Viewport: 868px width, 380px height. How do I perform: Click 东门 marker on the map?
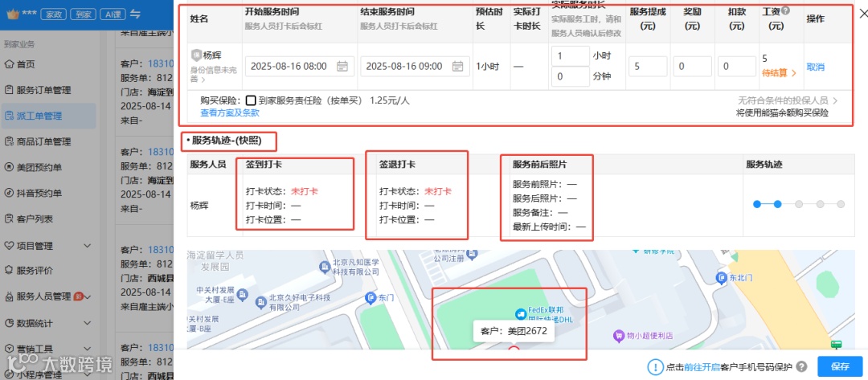coord(371,299)
